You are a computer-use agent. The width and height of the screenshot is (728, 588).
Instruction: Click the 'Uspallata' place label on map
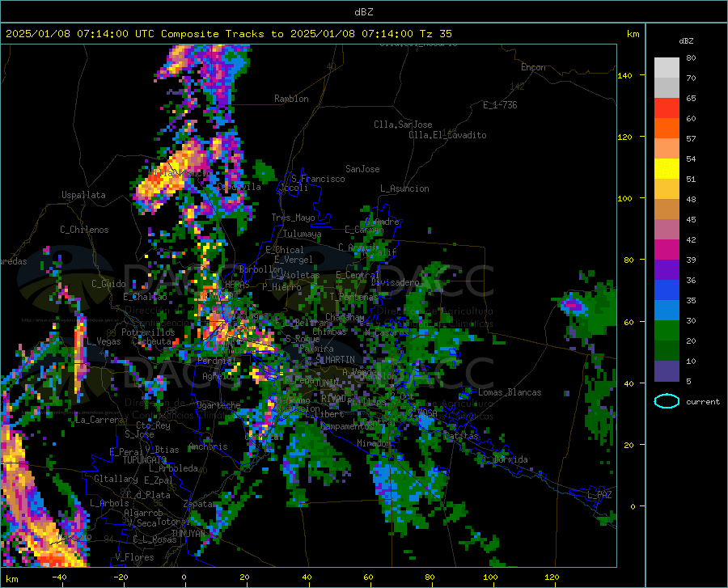[x=83, y=195]
